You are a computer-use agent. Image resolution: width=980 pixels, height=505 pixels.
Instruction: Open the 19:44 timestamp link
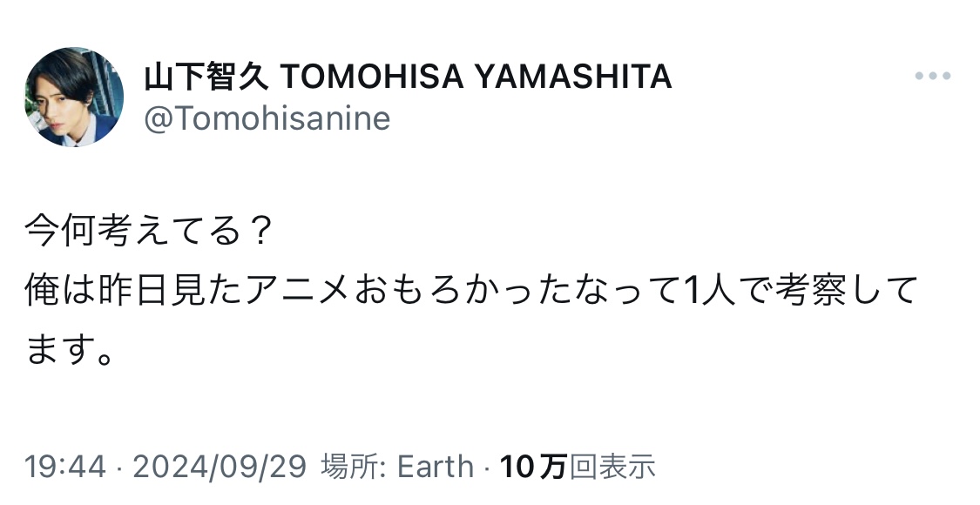click(65, 467)
